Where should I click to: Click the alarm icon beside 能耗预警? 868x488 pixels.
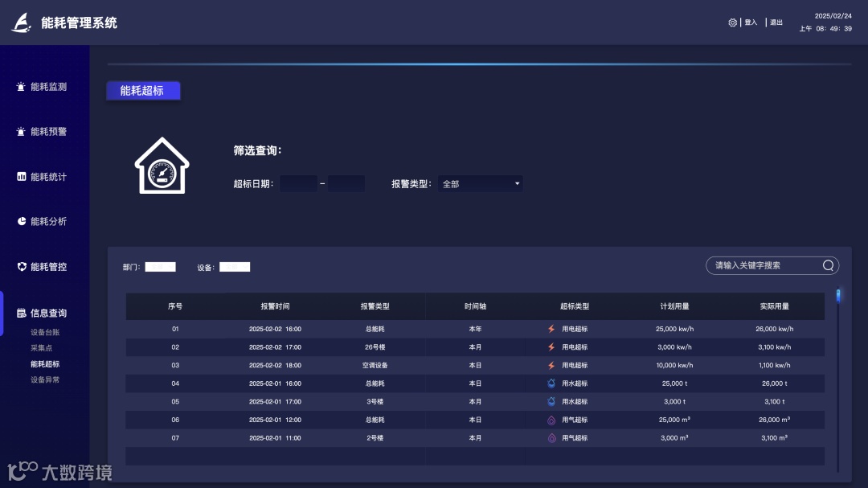pos(21,131)
